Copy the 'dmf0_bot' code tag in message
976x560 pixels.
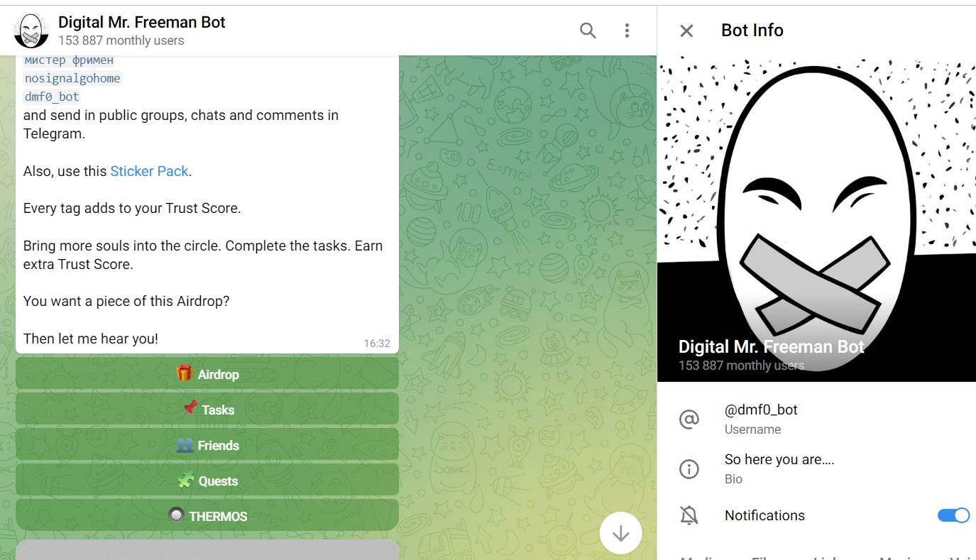pos(52,97)
